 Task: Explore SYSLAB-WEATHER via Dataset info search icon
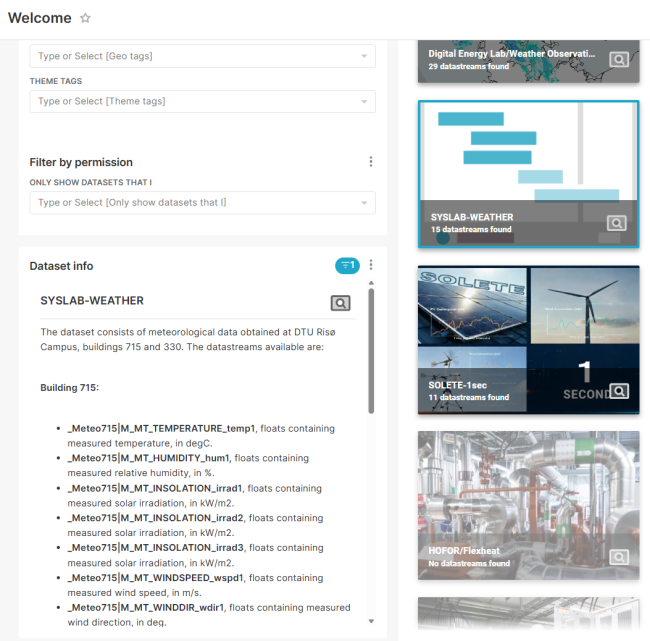point(341,302)
